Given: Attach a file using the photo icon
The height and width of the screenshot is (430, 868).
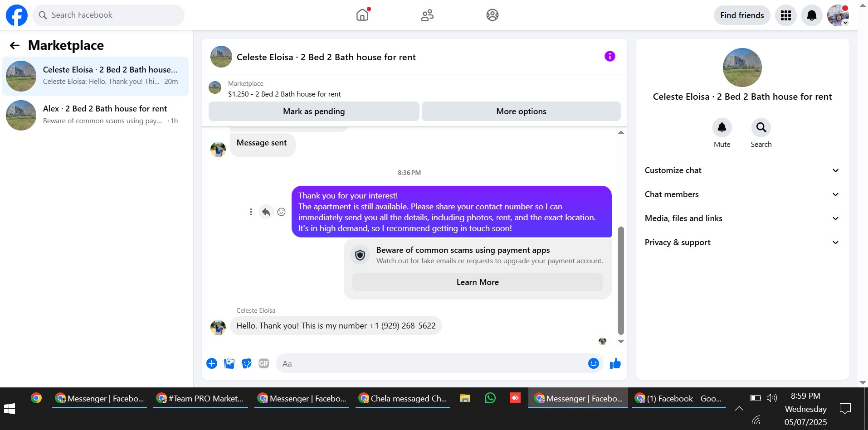Looking at the screenshot, I should [229, 363].
